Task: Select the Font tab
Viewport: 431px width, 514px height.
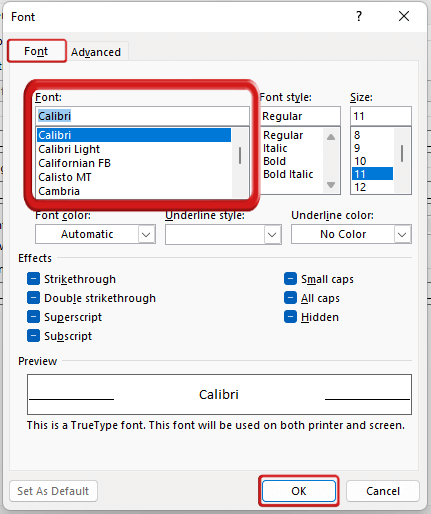Action: (36, 51)
